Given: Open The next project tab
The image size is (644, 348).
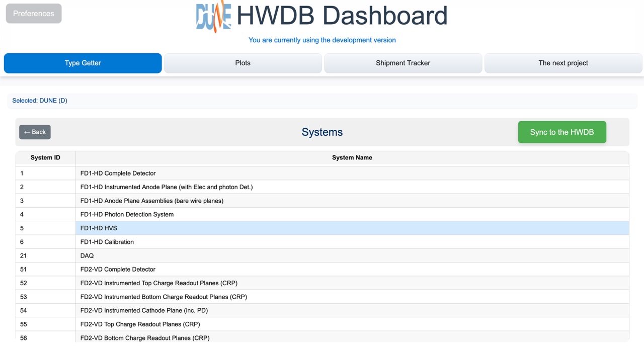Looking at the screenshot, I should point(563,63).
